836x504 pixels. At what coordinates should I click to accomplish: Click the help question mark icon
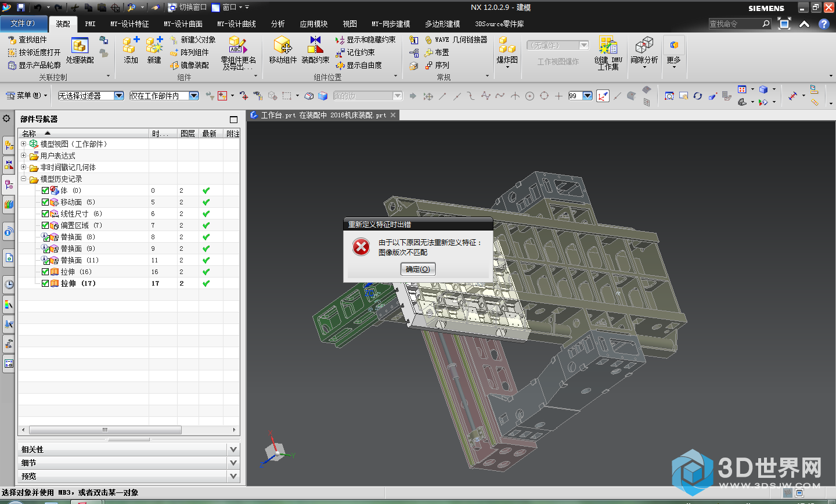pyautogui.click(x=824, y=24)
